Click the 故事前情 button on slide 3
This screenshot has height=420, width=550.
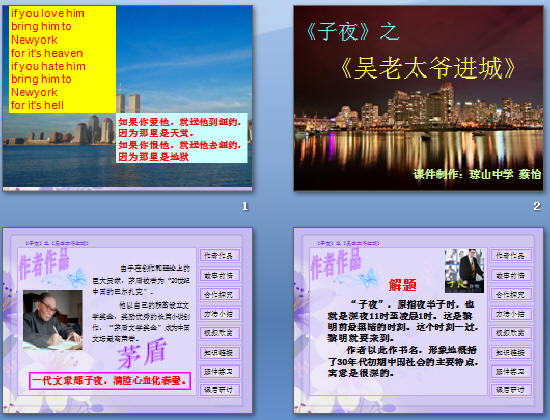tap(219, 275)
